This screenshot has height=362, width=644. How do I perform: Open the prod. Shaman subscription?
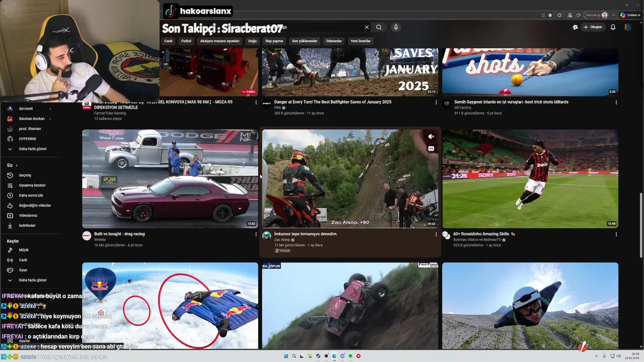pyautogui.click(x=29, y=129)
